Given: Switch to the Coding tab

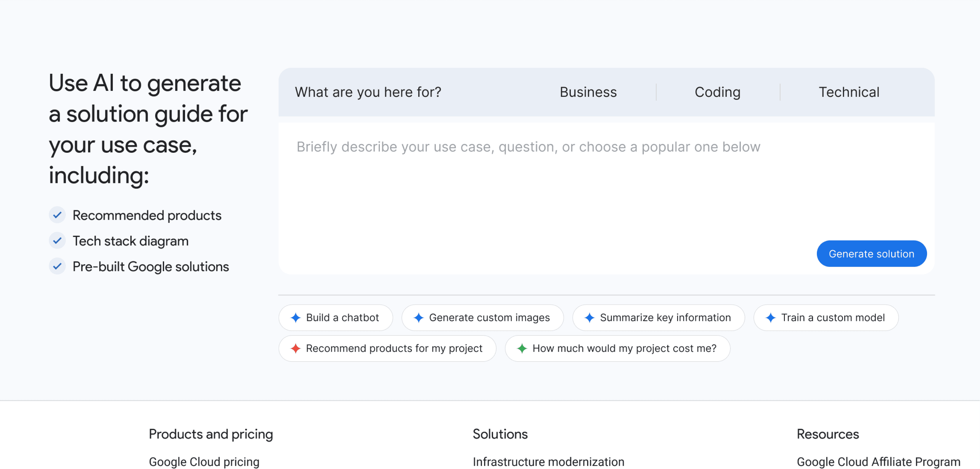Looking at the screenshot, I should [717, 92].
